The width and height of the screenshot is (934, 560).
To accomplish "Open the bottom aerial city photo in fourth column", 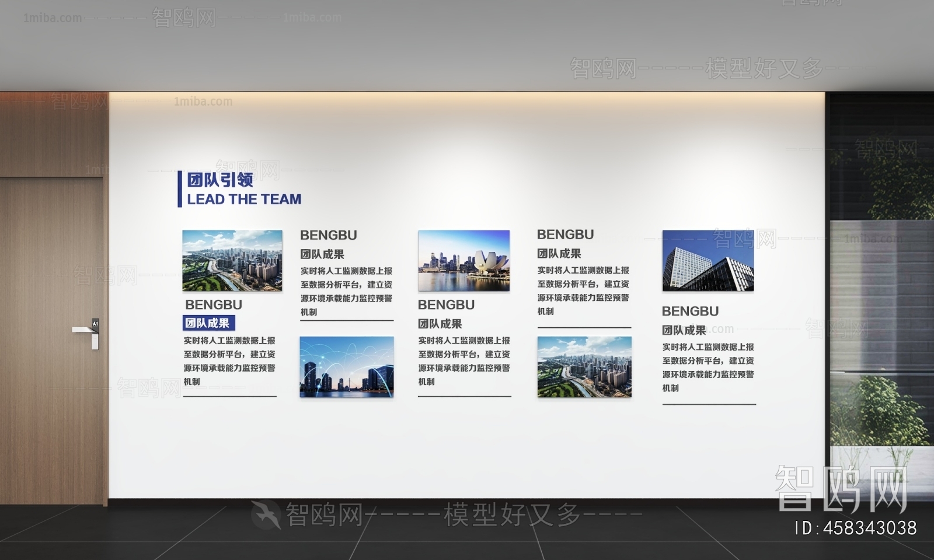I will [584, 367].
